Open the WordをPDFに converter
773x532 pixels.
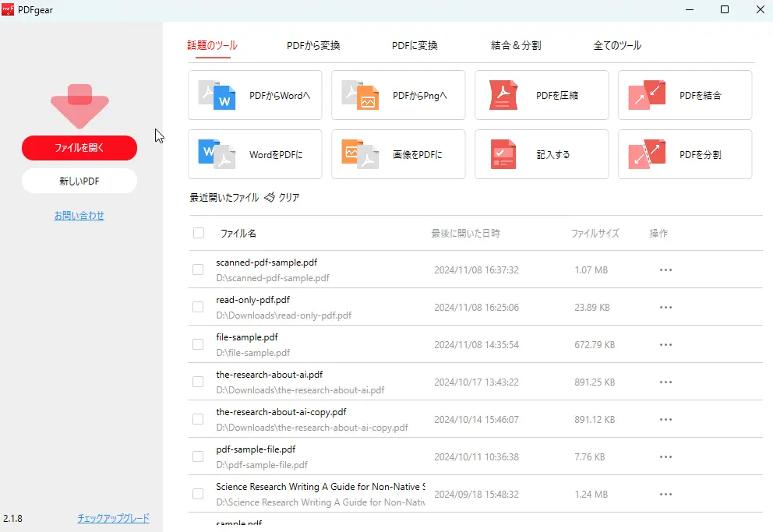point(255,154)
